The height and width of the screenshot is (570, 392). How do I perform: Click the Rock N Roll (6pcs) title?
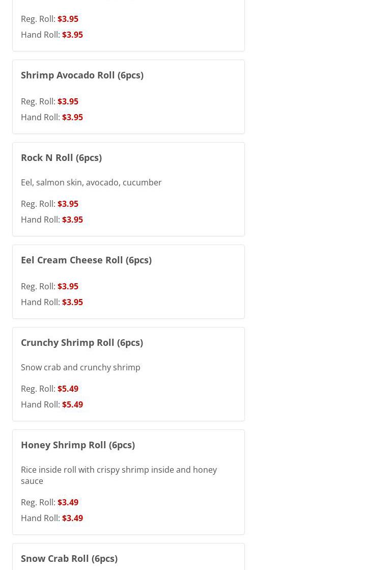pos(61,157)
